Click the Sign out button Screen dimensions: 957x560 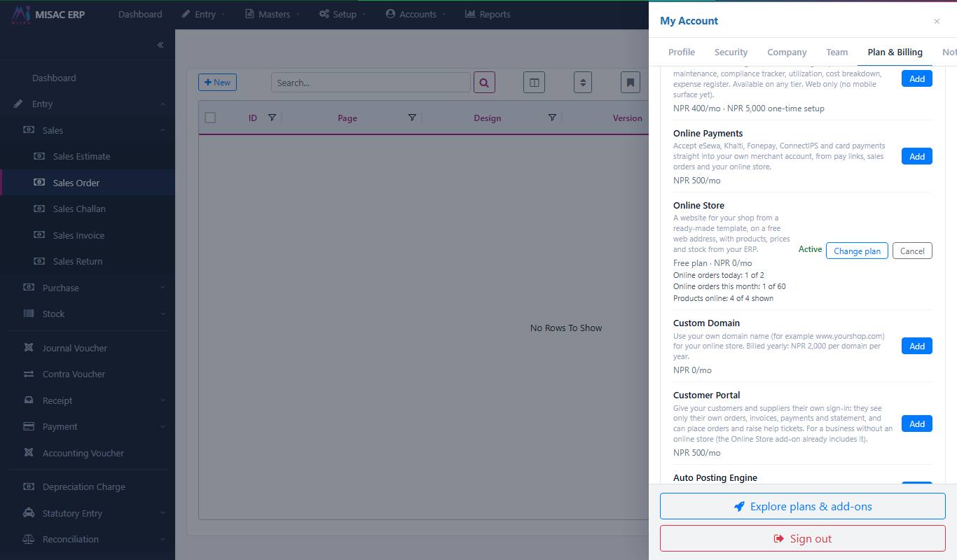pyautogui.click(x=802, y=538)
